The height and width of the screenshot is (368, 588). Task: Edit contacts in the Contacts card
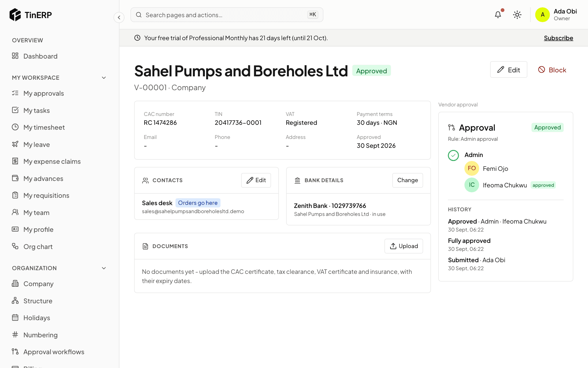click(x=256, y=180)
